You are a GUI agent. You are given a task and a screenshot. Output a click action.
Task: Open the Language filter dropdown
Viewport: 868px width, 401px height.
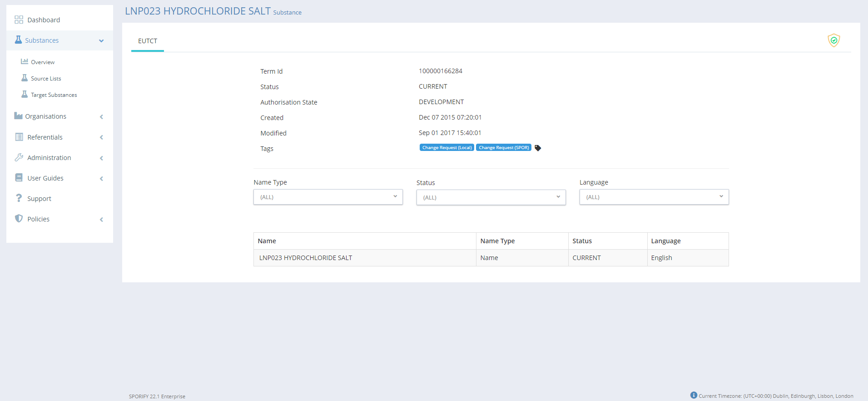pyautogui.click(x=654, y=197)
